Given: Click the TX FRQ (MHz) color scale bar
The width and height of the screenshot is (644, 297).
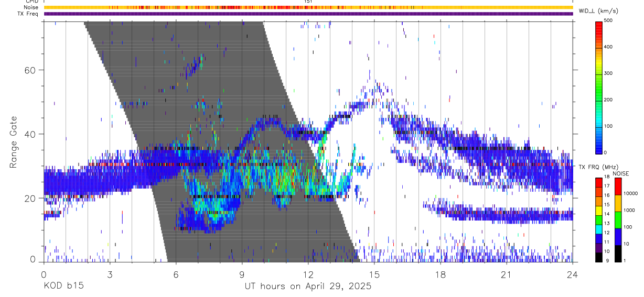Looking at the screenshot, I should pos(599,220).
